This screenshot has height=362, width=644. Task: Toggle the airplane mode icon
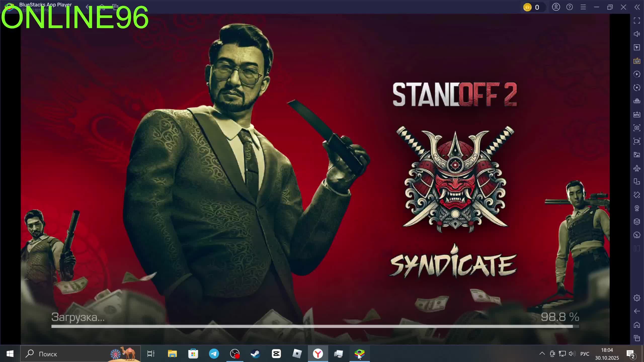pyautogui.click(x=637, y=168)
